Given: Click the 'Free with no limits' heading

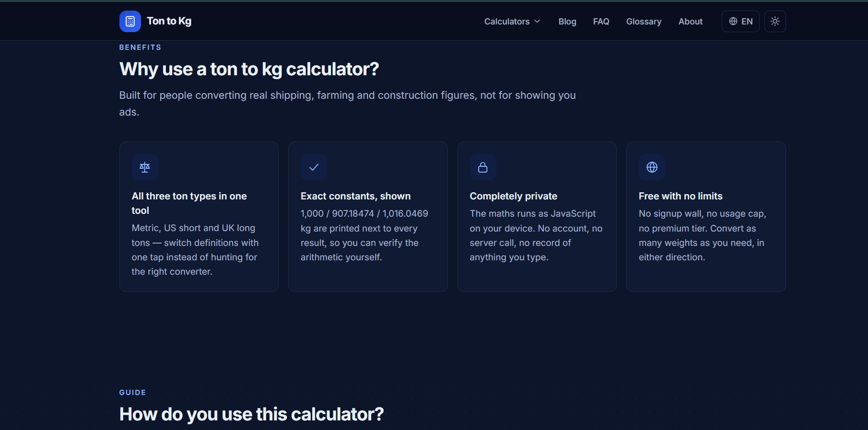Looking at the screenshot, I should 680,196.
